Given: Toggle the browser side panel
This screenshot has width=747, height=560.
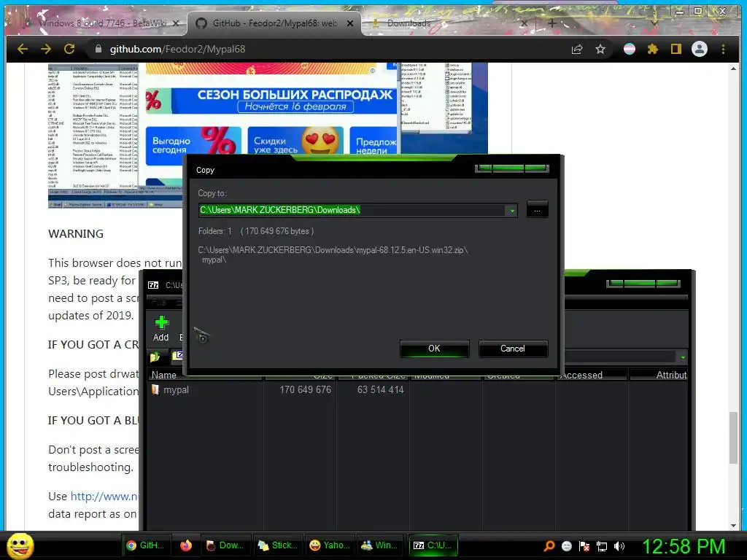Looking at the screenshot, I should (x=676, y=49).
